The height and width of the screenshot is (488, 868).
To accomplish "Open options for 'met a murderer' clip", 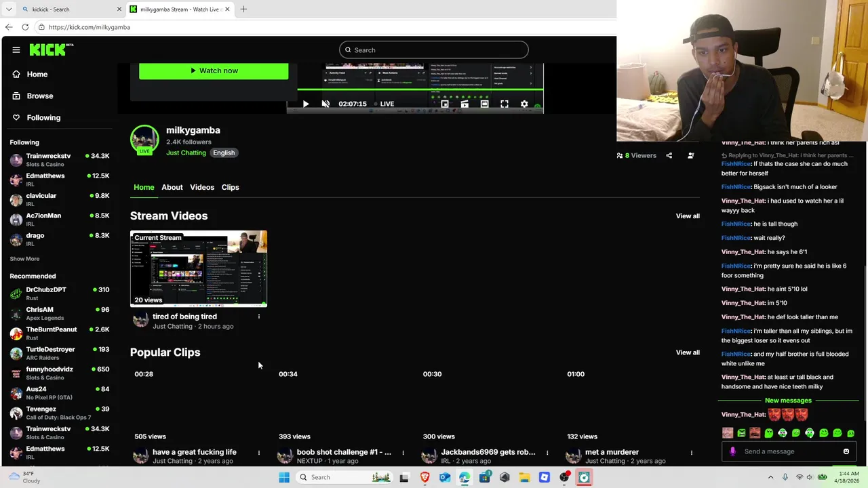I will pyautogui.click(x=692, y=453).
